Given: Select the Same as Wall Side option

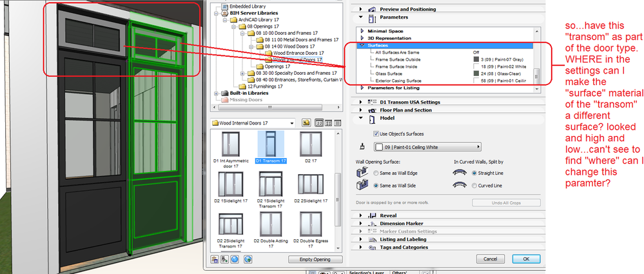Looking at the screenshot, I should tap(376, 186).
